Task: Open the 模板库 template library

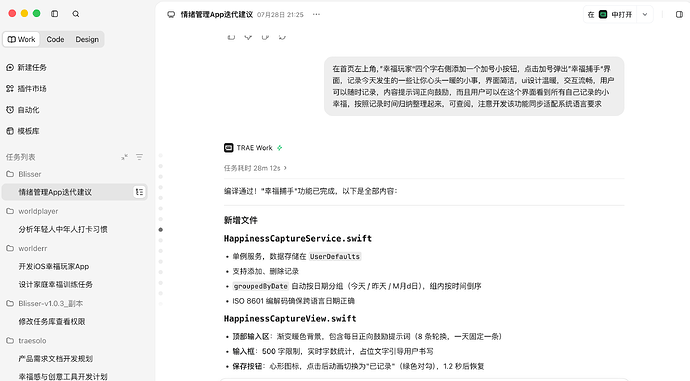Action: (23, 131)
